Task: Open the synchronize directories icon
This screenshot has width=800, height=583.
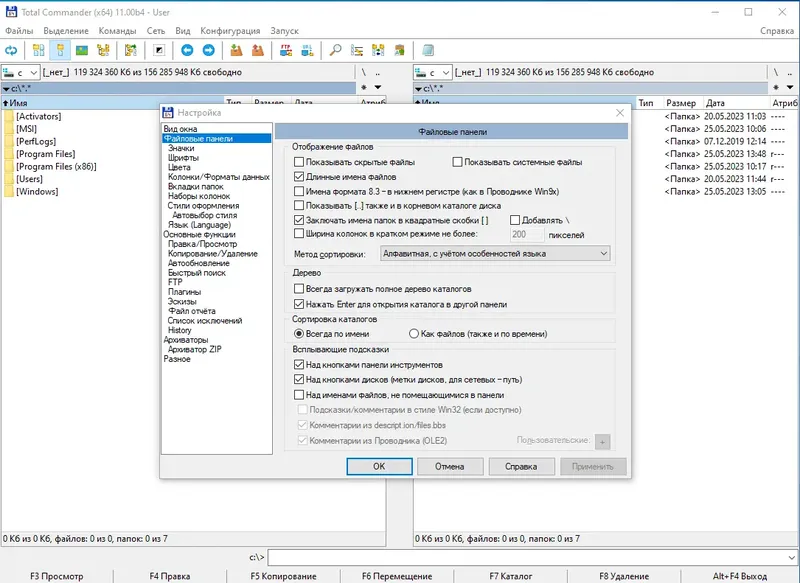Action: 378,50
